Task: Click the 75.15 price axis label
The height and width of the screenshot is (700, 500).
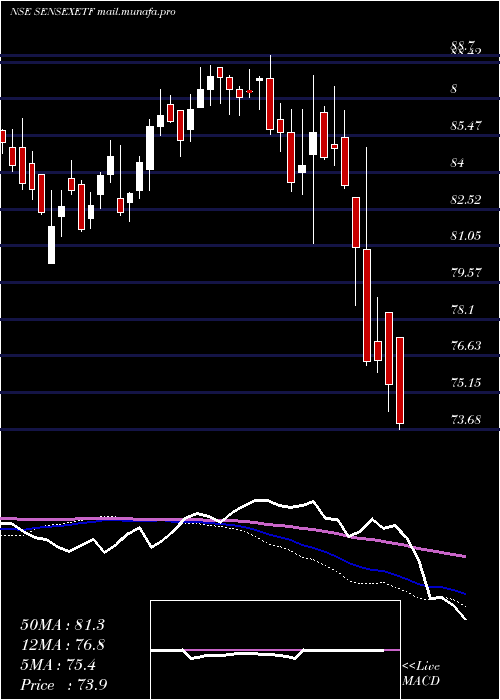Action: pos(466,383)
